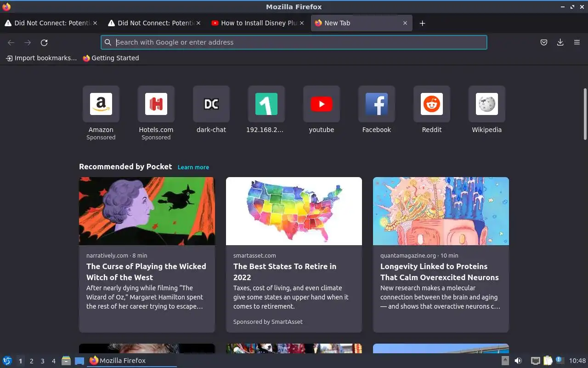Screen dimensions: 588x368
Task: Click the show desktop taskbar icon
Action: (79, 361)
